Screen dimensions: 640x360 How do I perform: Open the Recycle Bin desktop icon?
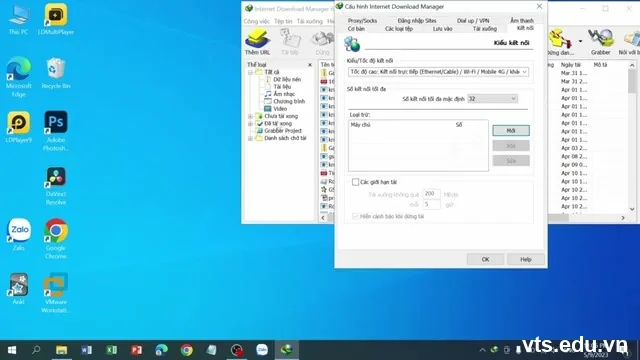(x=56, y=73)
